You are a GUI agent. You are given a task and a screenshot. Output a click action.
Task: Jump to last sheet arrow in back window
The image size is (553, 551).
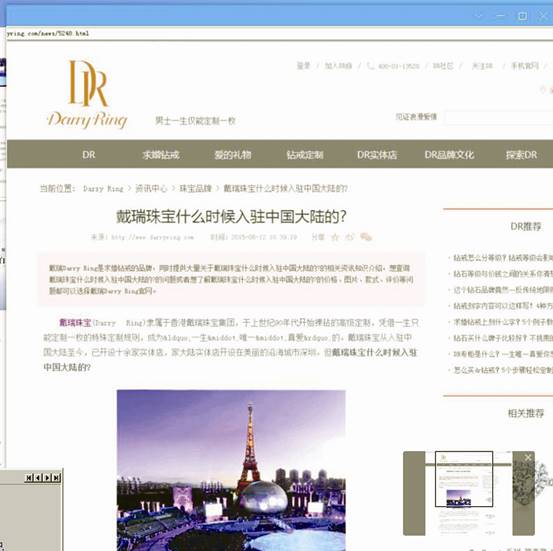[56, 478]
